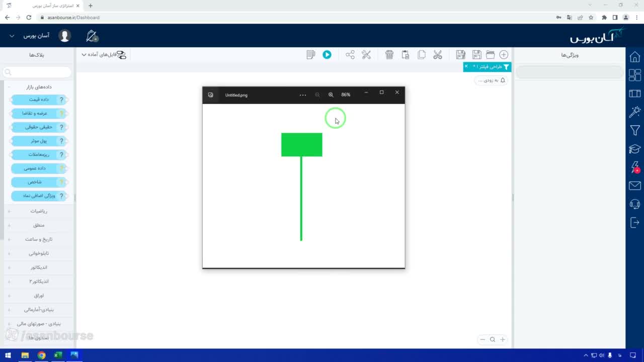
Task: Select the شاخص block
Action: click(x=40, y=182)
